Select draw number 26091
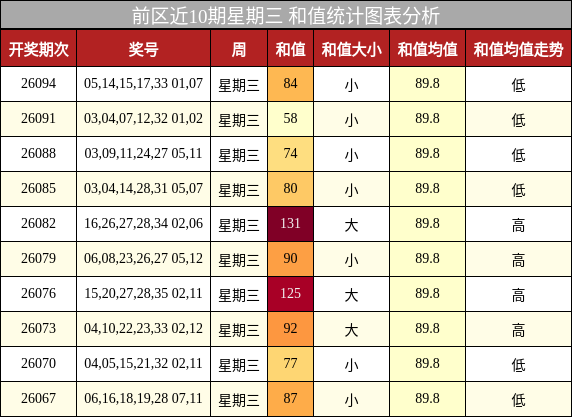 click(x=38, y=119)
